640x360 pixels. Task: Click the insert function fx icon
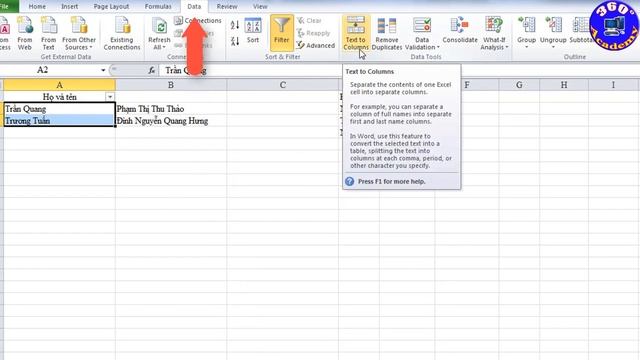(152, 70)
